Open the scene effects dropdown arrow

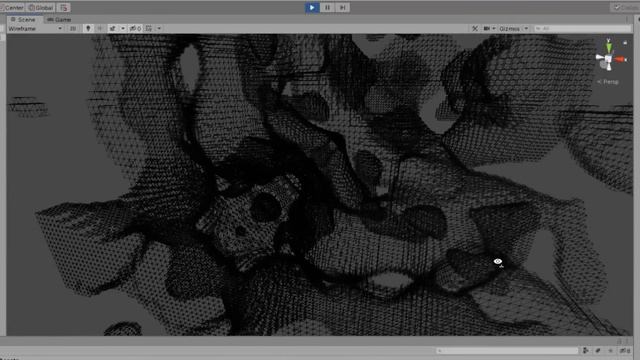point(123,29)
